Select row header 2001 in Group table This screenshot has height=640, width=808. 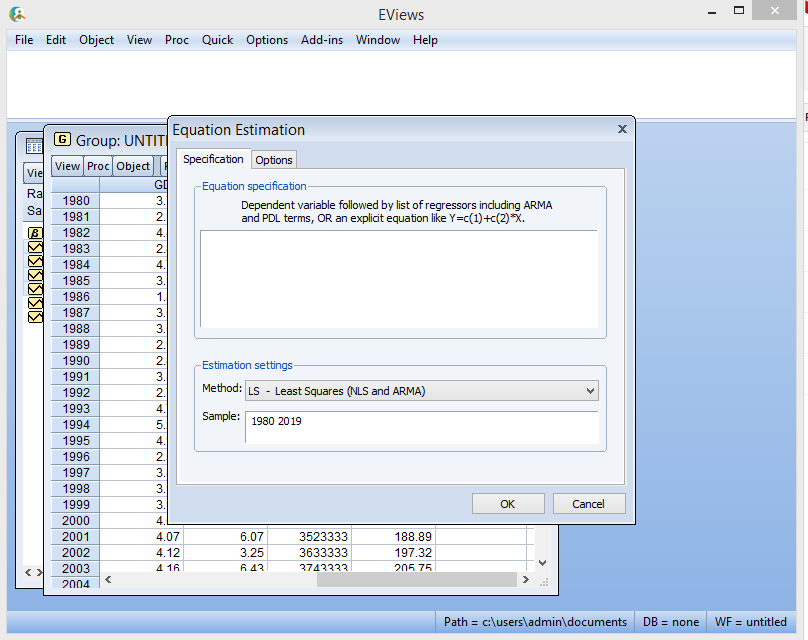point(76,536)
